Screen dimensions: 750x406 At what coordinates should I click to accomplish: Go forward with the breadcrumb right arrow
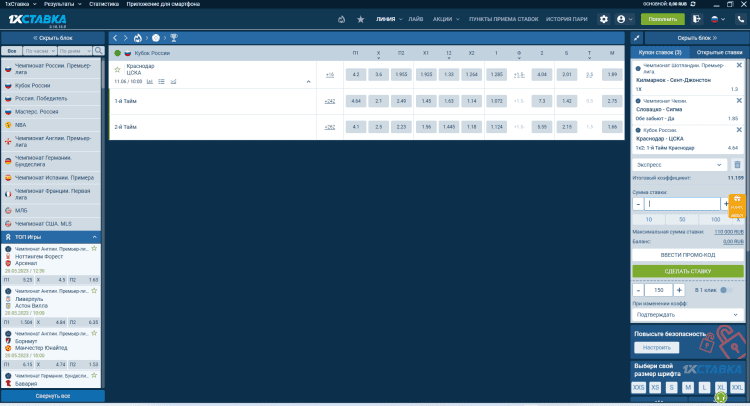tap(126, 38)
